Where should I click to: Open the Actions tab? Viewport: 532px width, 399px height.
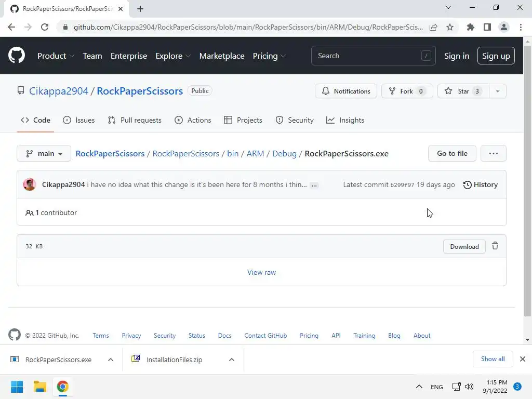pos(193,120)
